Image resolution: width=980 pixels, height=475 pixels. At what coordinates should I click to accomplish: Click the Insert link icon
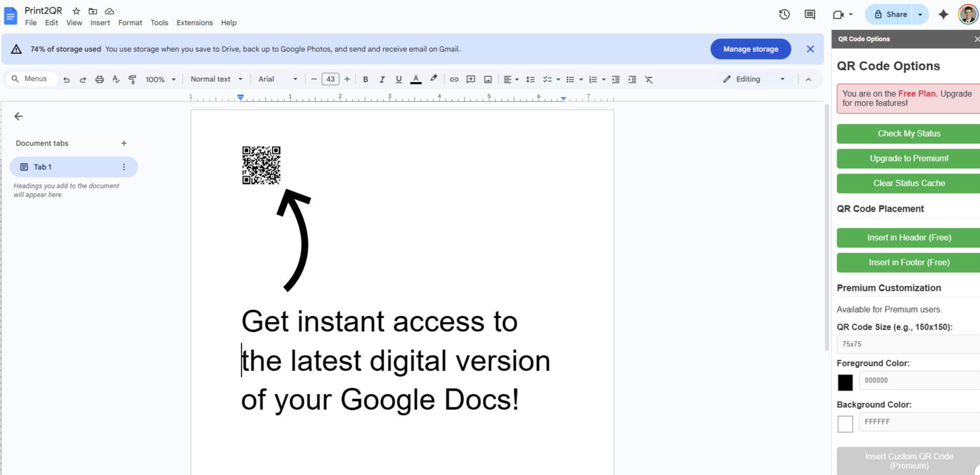(454, 80)
